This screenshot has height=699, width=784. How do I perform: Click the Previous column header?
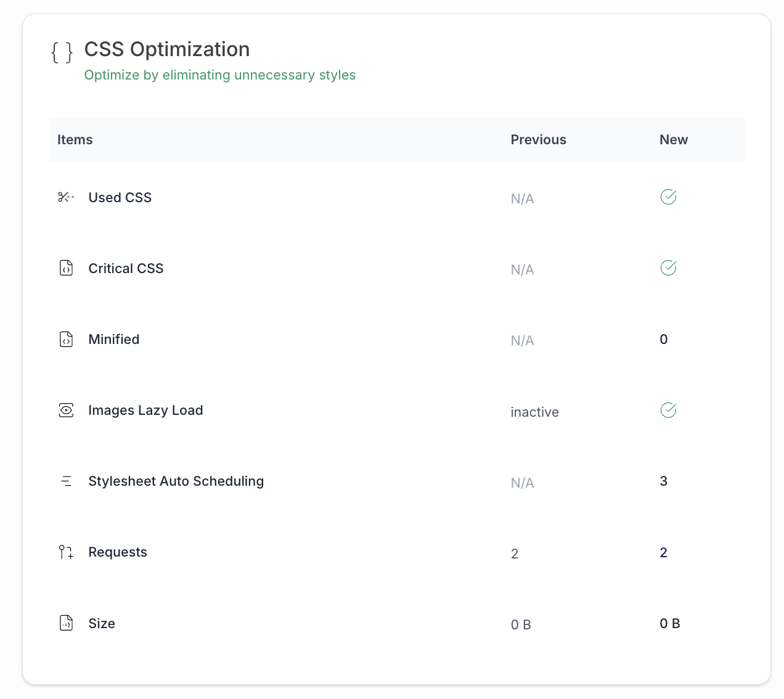tap(538, 139)
